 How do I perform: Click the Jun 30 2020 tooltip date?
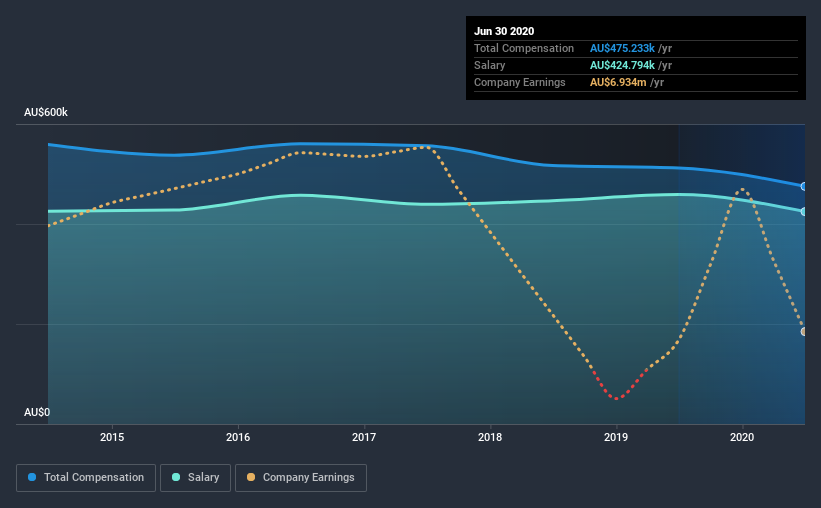[x=504, y=31]
